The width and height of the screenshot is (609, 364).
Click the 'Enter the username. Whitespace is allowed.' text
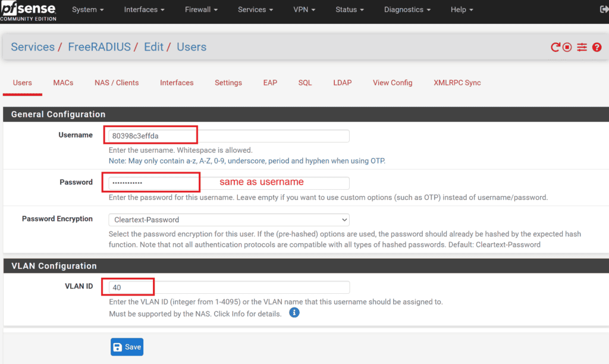[x=181, y=150]
